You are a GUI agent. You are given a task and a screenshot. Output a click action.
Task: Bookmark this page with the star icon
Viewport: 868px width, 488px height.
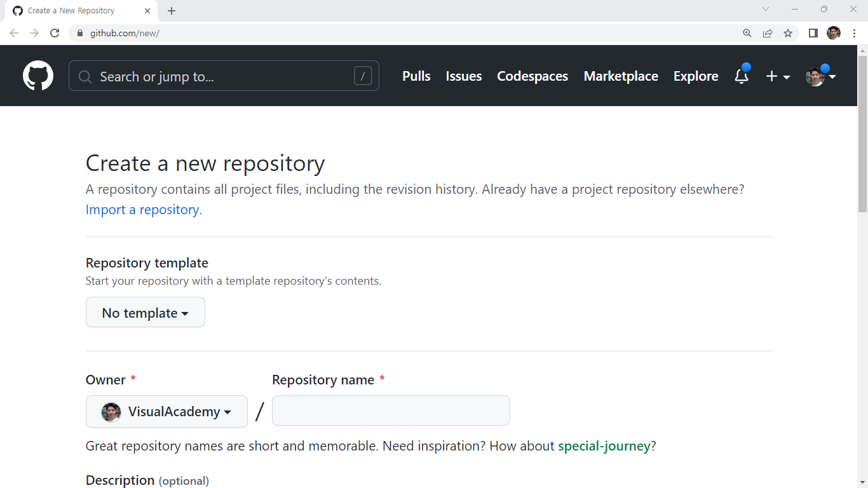(788, 33)
